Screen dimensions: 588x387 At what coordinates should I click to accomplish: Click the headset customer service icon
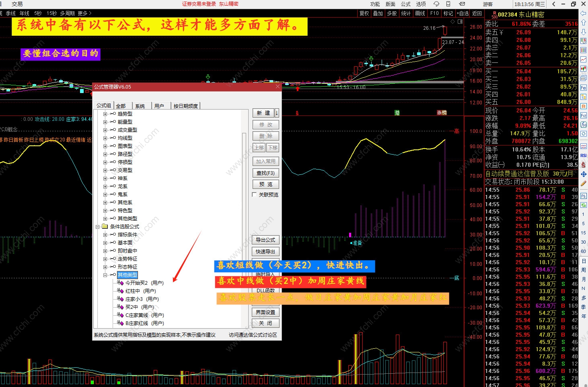[x=436, y=4]
